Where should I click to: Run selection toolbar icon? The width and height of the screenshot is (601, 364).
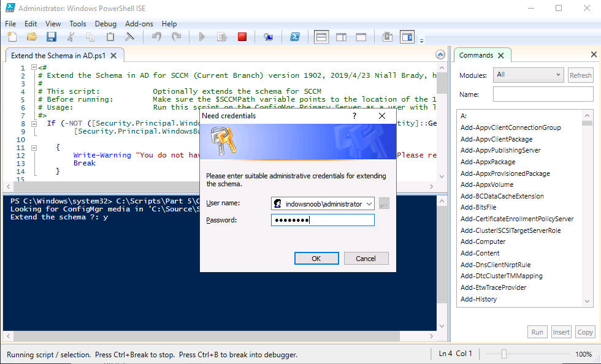click(222, 37)
